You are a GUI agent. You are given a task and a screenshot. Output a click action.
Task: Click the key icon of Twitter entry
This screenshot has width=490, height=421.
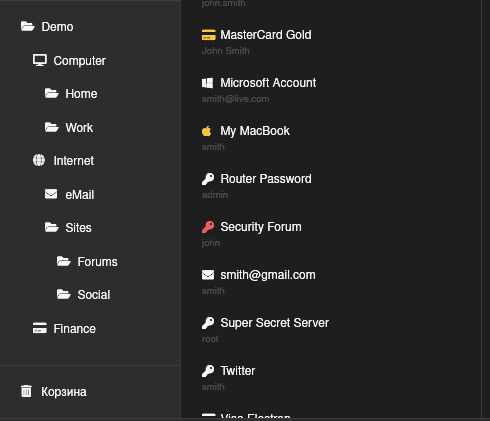(x=208, y=371)
